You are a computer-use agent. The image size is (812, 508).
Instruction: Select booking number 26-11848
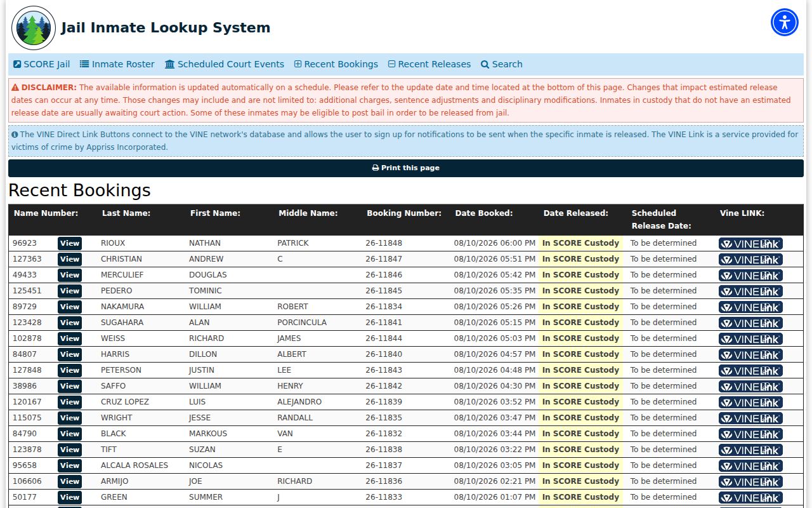coord(384,243)
